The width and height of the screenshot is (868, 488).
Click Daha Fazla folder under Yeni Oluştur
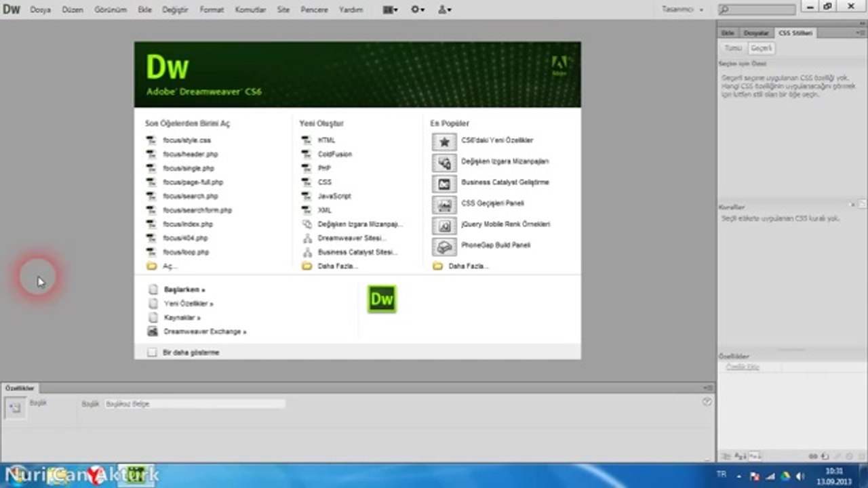tap(306, 266)
